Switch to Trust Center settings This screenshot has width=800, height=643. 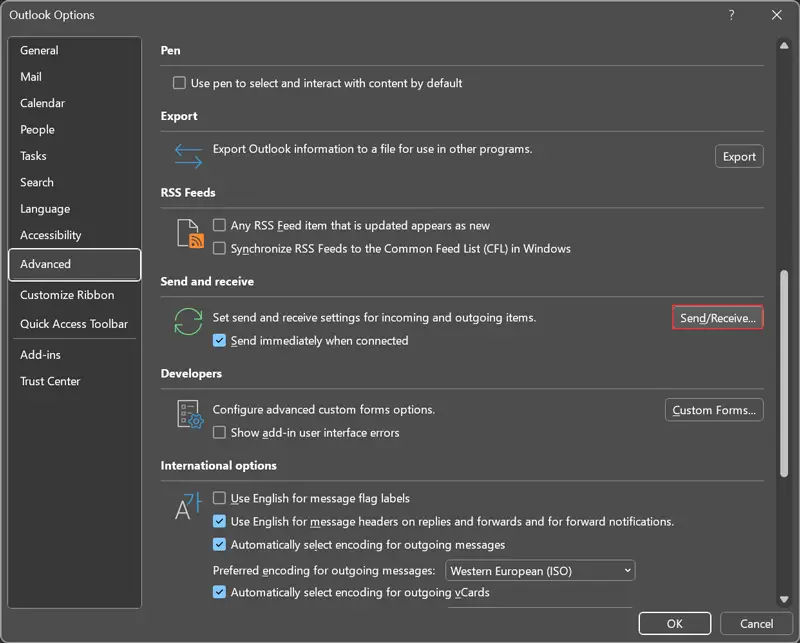pyautogui.click(x=50, y=381)
